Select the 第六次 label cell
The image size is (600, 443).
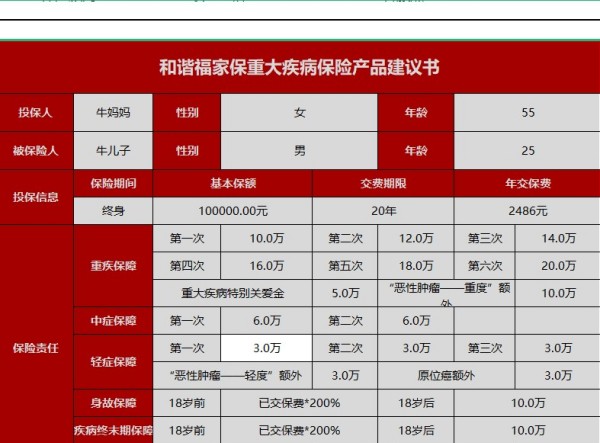pyautogui.click(x=484, y=265)
